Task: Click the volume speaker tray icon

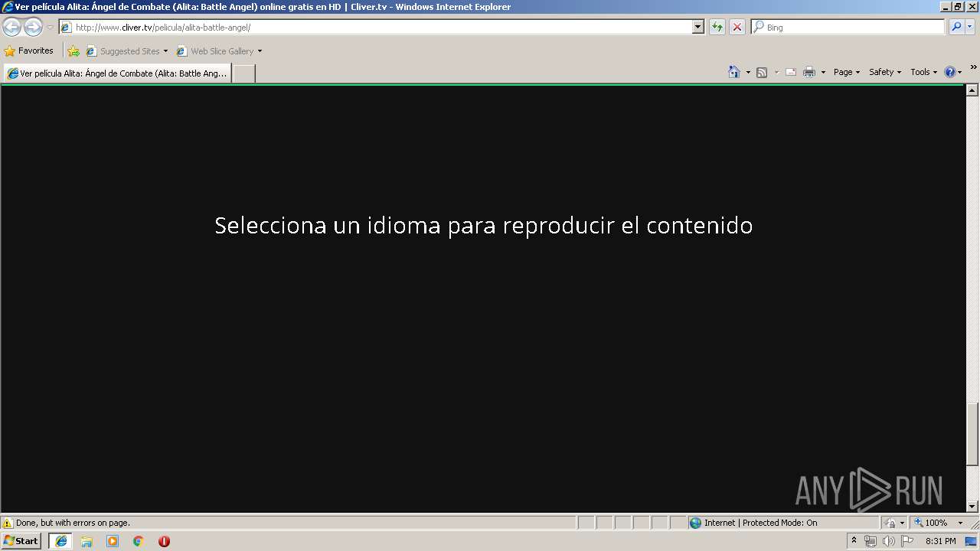Action: coord(889,541)
